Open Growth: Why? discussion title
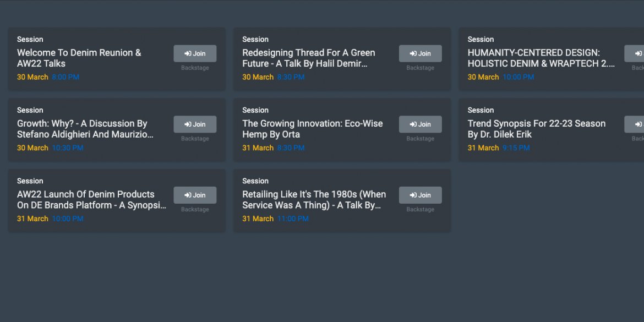The height and width of the screenshot is (322, 644). [85, 129]
